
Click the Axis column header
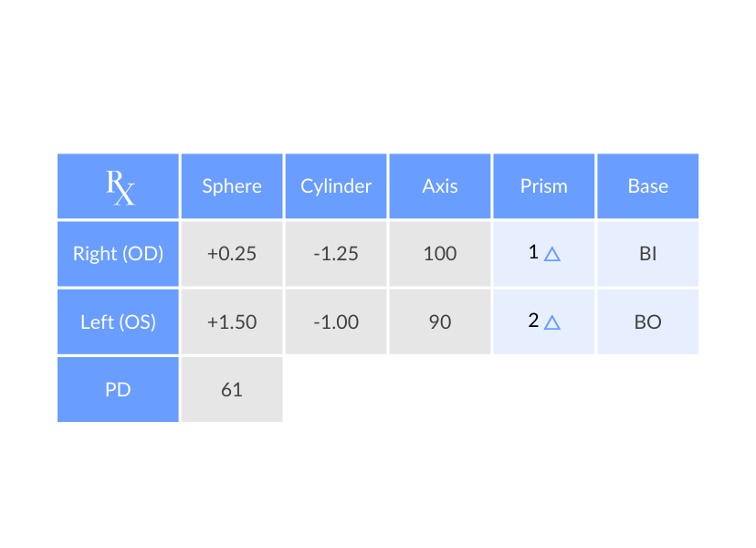(x=440, y=186)
